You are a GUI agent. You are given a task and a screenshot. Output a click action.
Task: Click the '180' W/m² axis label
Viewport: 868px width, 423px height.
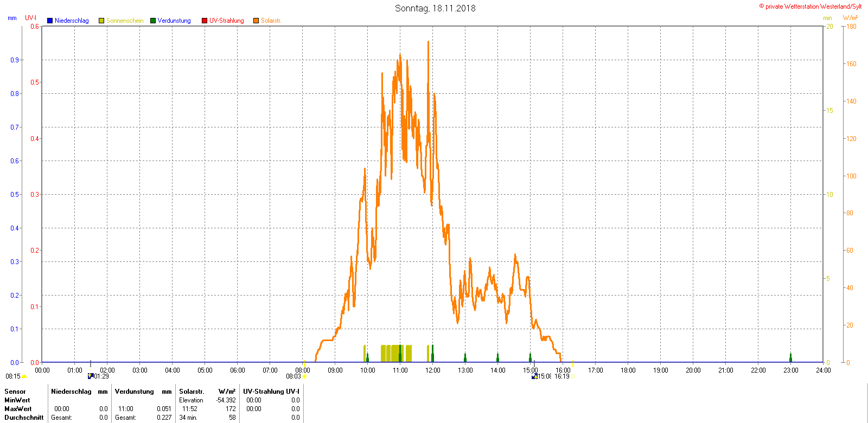852,27
